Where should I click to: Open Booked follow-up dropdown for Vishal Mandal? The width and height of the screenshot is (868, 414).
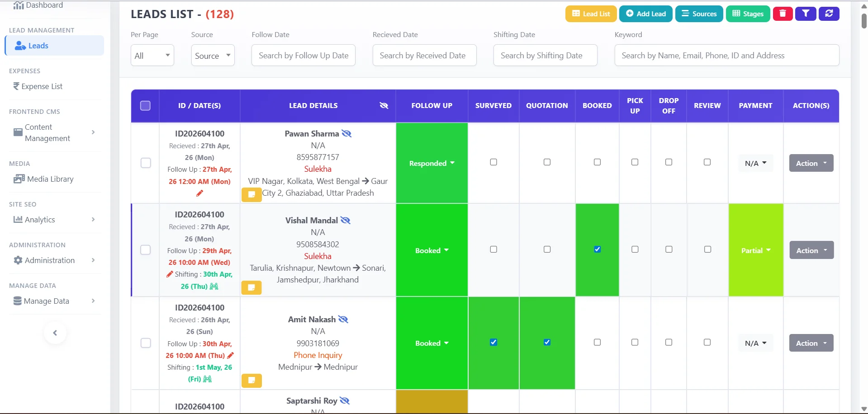pyautogui.click(x=432, y=250)
